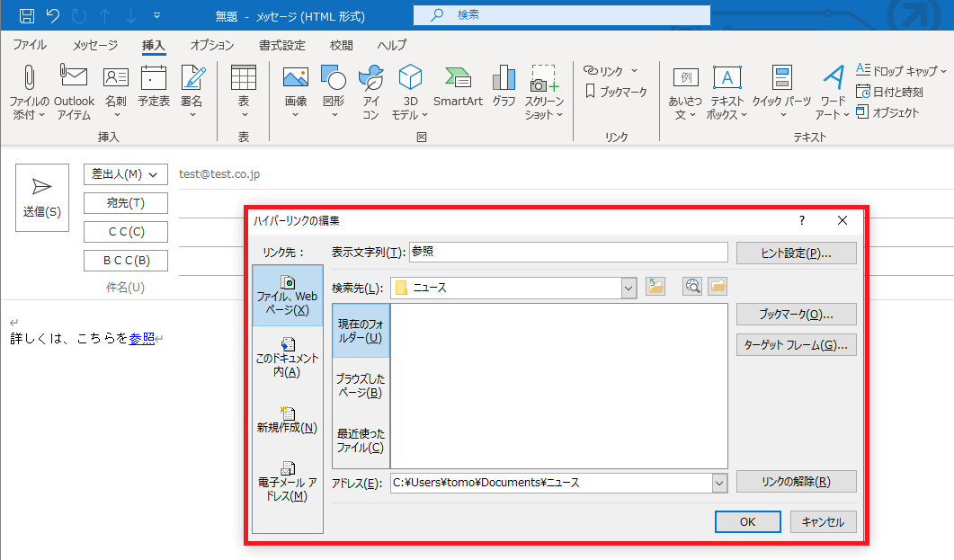The width and height of the screenshot is (954, 560).
Task: Expand the 検索先 folder dropdown
Action: (629, 288)
